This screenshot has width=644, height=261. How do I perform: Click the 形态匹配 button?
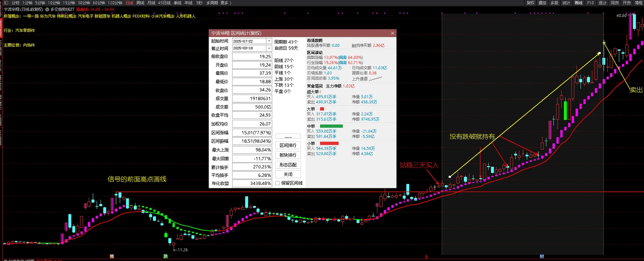pos(288,165)
